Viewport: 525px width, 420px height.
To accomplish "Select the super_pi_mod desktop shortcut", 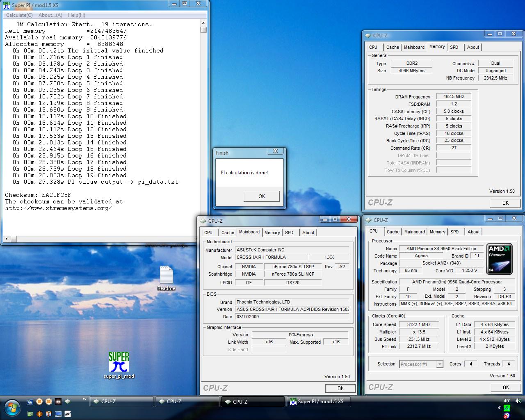I will tap(119, 365).
